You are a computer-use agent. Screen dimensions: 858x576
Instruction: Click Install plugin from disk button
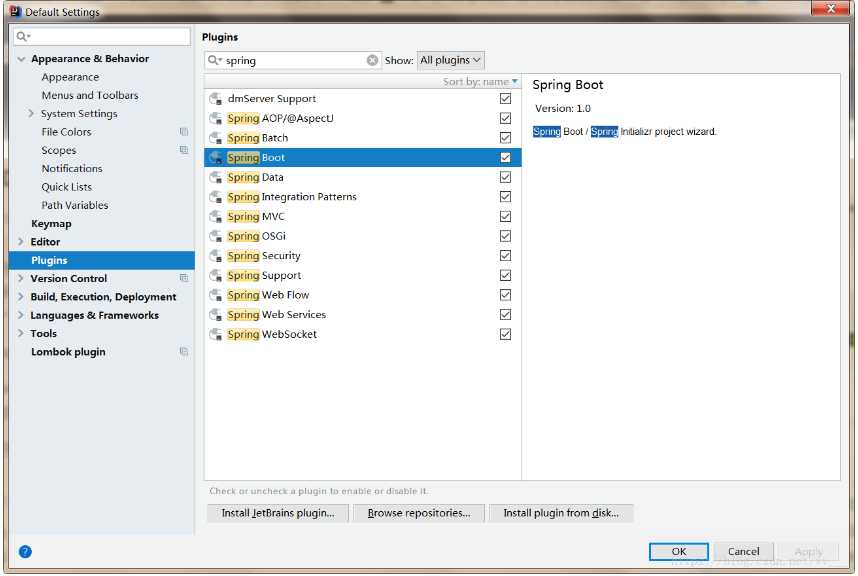(x=561, y=513)
